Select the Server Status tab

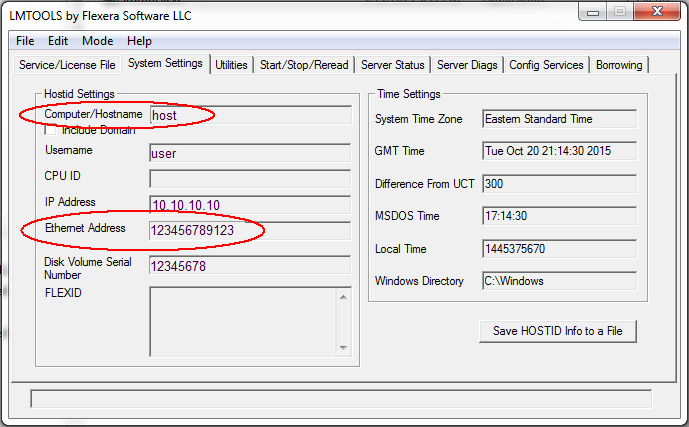[x=393, y=65]
